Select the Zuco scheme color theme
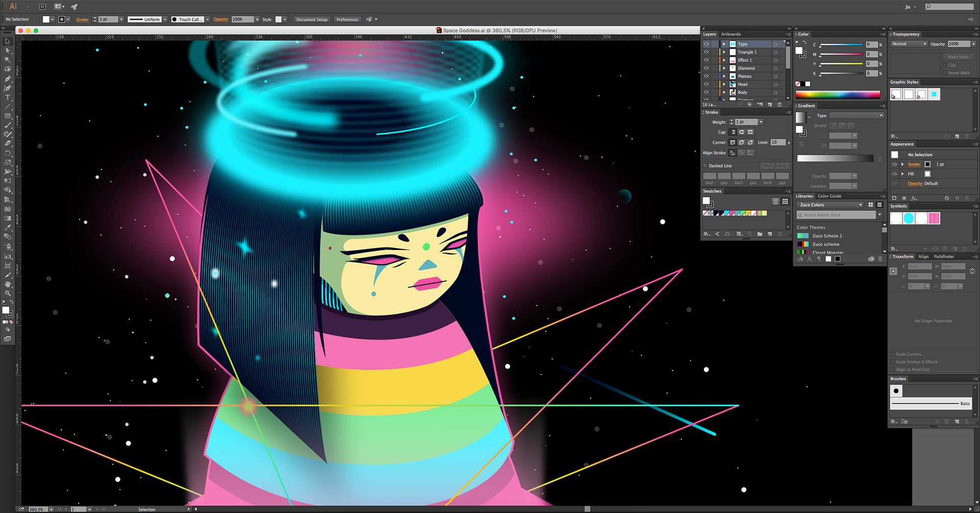Image resolution: width=980 pixels, height=513 pixels. (x=826, y=245)
